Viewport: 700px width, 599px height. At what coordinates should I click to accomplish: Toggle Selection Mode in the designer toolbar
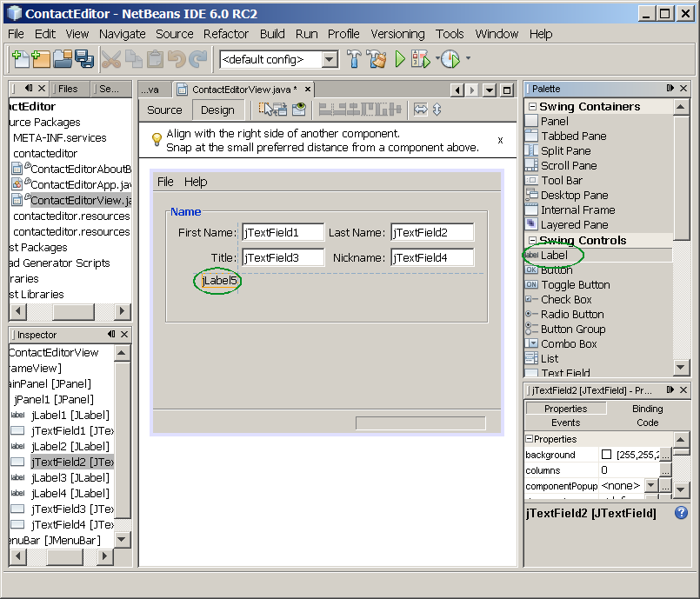pyautogui.click(x=265, y=110)
